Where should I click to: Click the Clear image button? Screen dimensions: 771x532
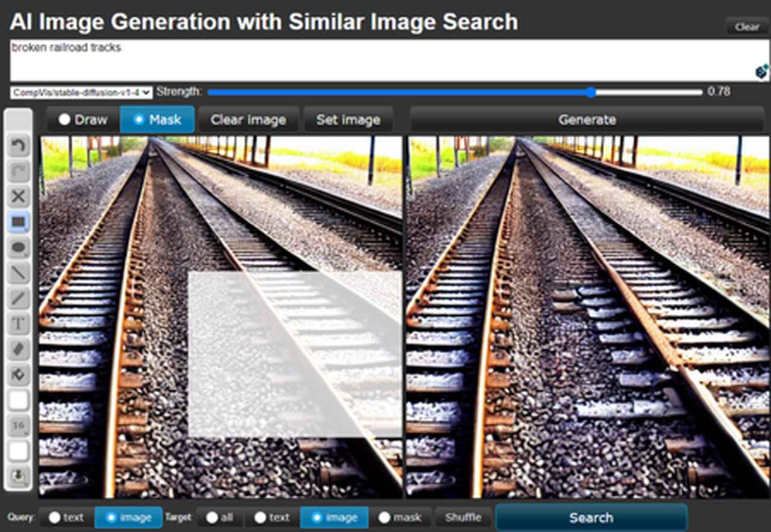(x=248, y=120)
